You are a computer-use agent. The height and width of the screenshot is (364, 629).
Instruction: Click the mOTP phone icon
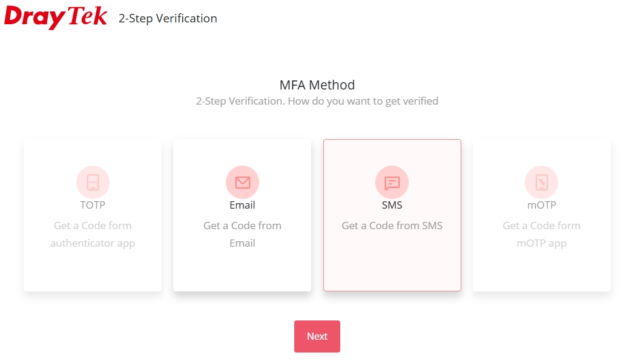(542, 182)
